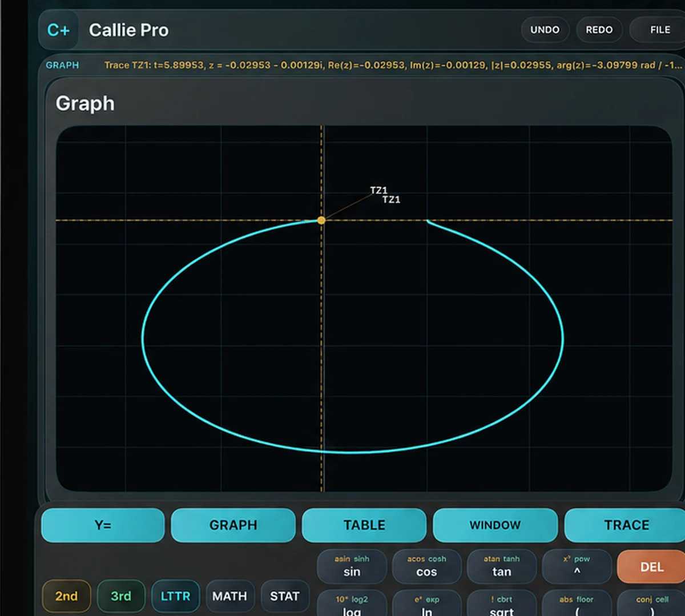Screen dimensions: 685x616
Task: Tap the caret power key
Action: [x=577, y=566]
